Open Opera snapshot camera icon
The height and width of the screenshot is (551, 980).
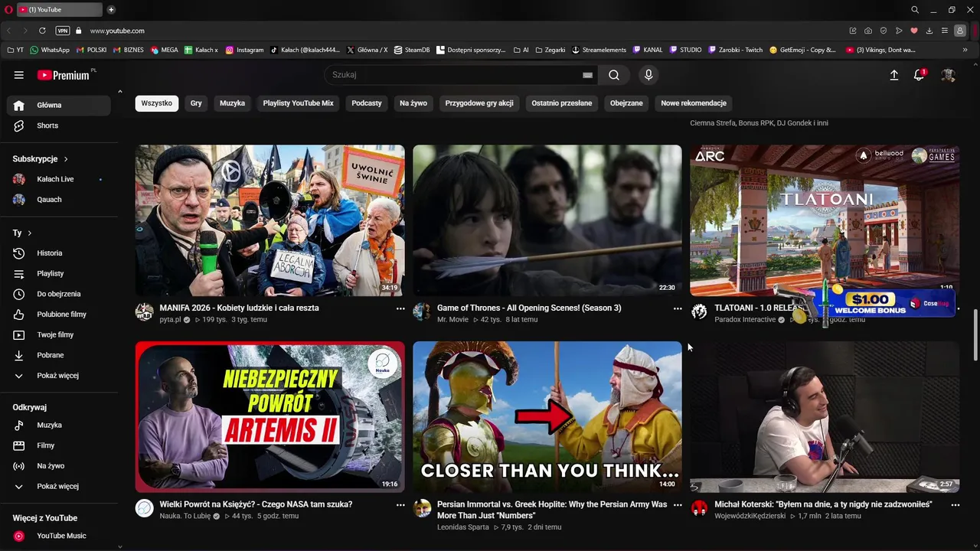point(867,31)
